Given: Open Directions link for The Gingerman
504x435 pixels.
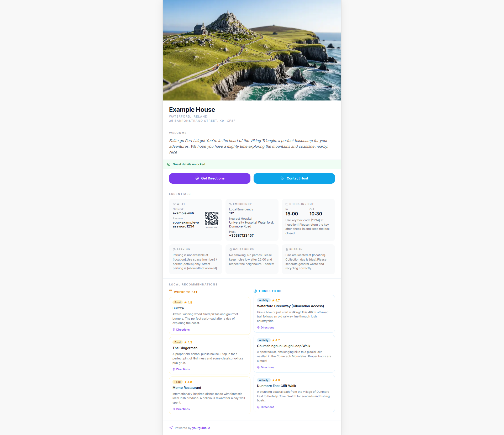Looking at the screenshot, I should coord(181,369).
